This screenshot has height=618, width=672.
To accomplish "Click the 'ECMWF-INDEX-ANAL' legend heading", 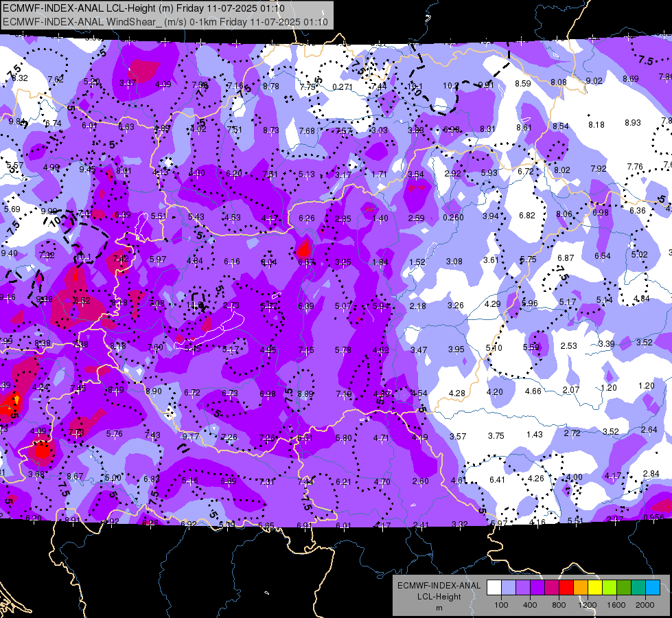I will (439, 586).
